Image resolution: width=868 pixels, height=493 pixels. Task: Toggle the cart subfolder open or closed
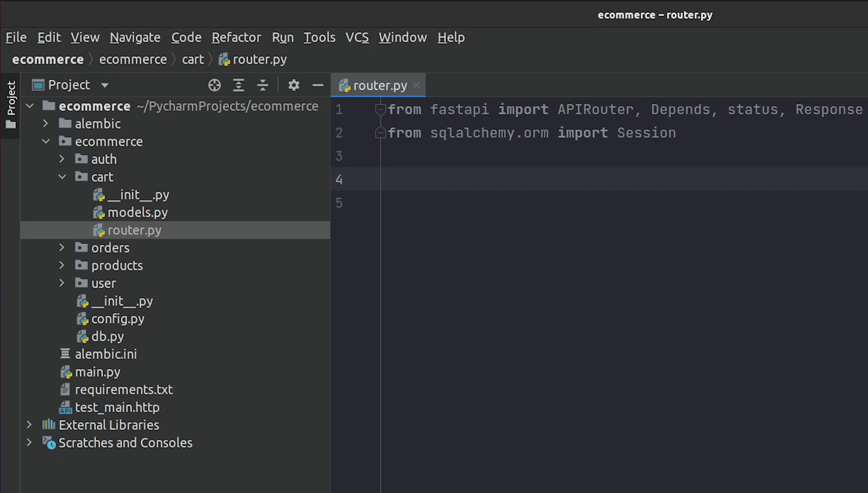point(63,177)
